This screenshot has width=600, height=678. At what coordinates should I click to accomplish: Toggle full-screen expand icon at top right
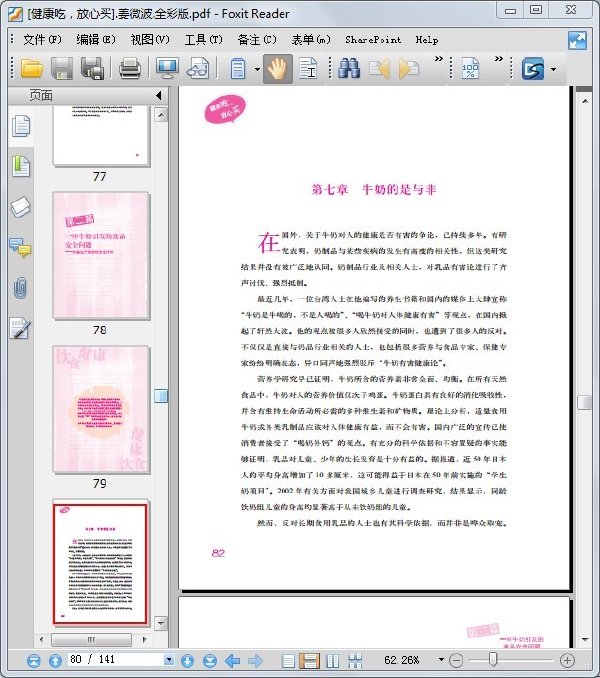coord(578,41)
